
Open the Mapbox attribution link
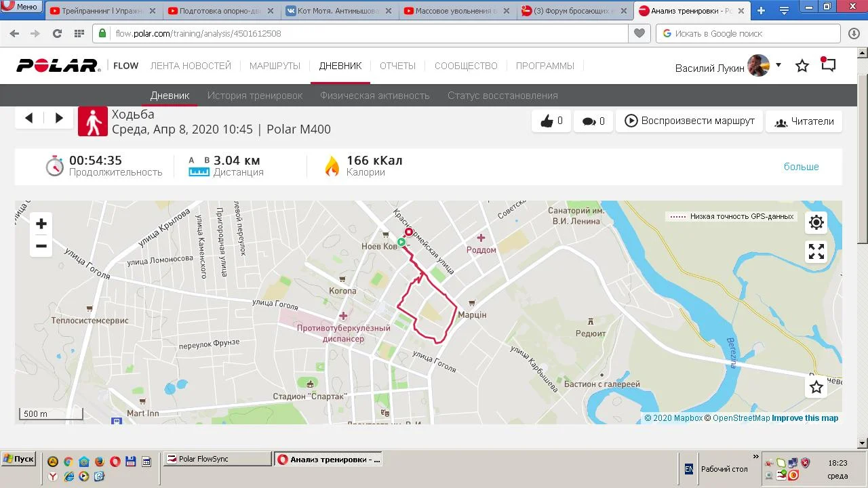[673, 418]
